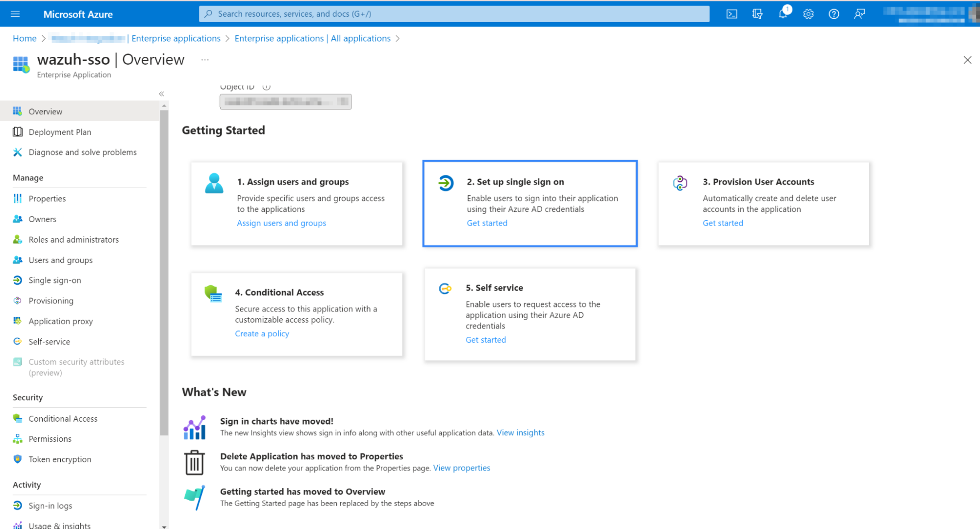Click the scrollbar up arrow in sidebar

point(164,105)
